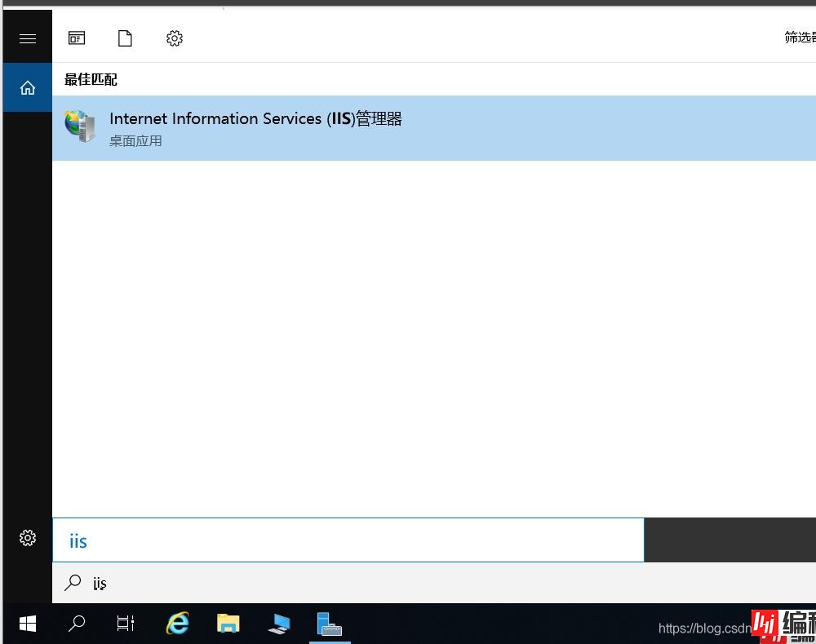Click the magnifier icon beside iis suggestion
This screenshot has height=644, width=816.
(x=73, y=583)
